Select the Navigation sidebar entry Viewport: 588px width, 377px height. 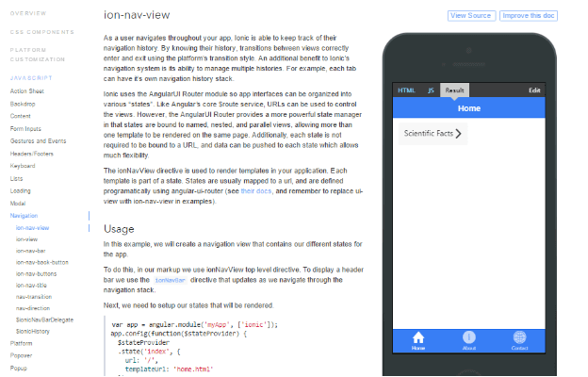coord(24,216)
